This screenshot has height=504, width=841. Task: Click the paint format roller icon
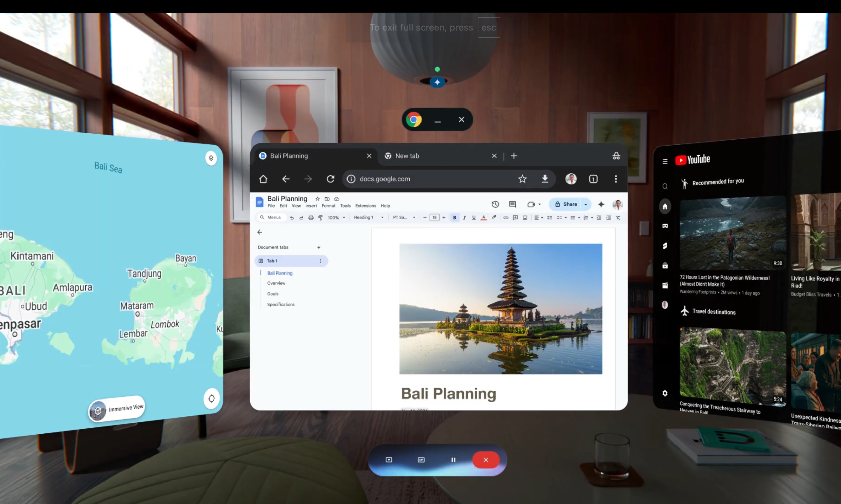pos(320,218)
